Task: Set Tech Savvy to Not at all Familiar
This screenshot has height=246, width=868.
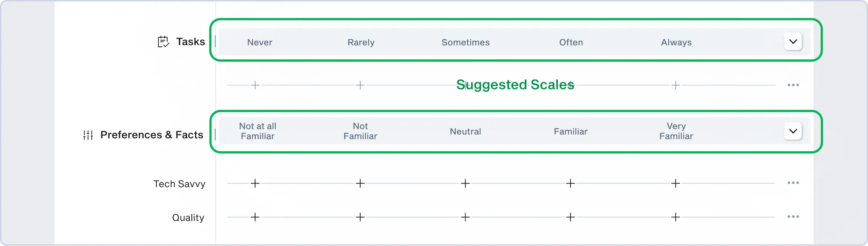Action: [x=255, y=183]
